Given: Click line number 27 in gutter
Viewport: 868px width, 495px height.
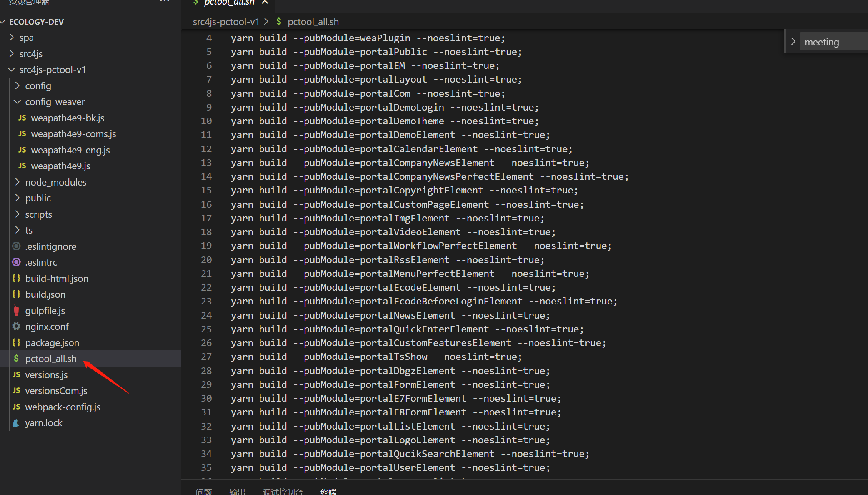Looking at the screenshot, I should coord(206,357).
